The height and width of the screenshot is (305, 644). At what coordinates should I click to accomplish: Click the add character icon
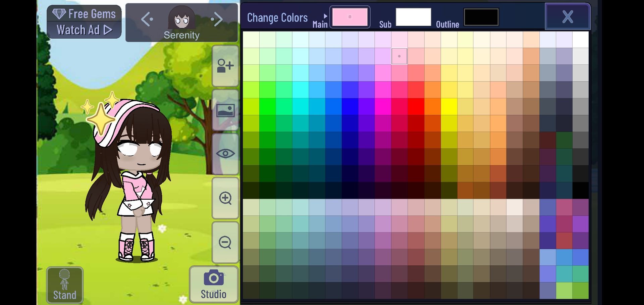(x=225, y=66)
